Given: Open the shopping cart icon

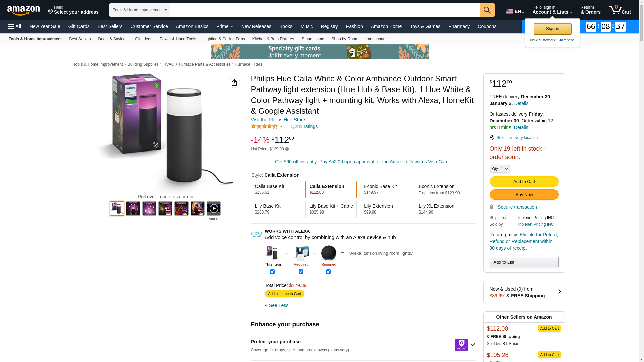Looking at the screenshot, I should coord(620,10).
